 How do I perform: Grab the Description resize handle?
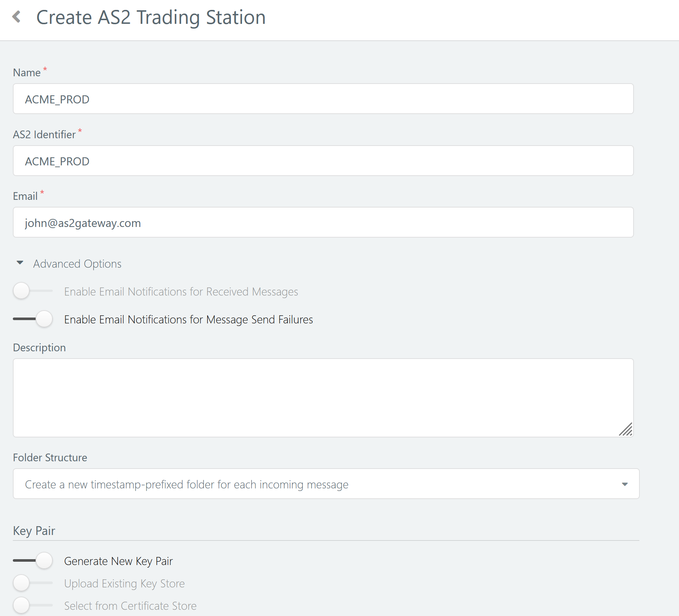626,429
